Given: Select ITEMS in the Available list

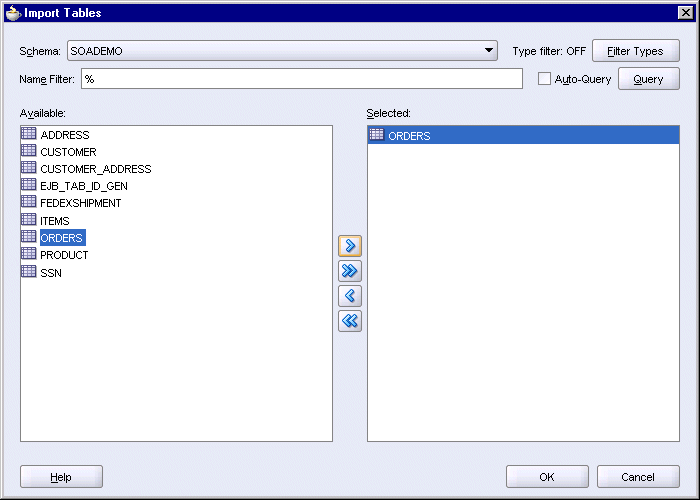Looking at the screenshot, I should 54,221.
